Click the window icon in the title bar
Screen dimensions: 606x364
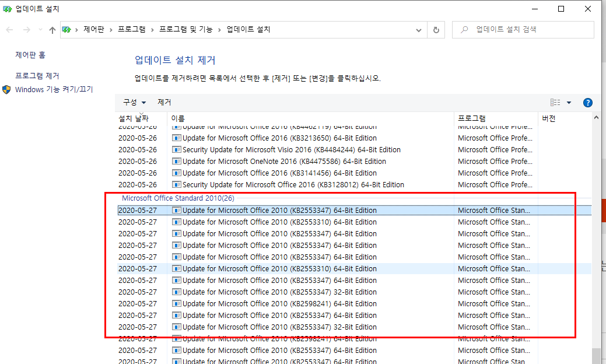pos(8,9)
